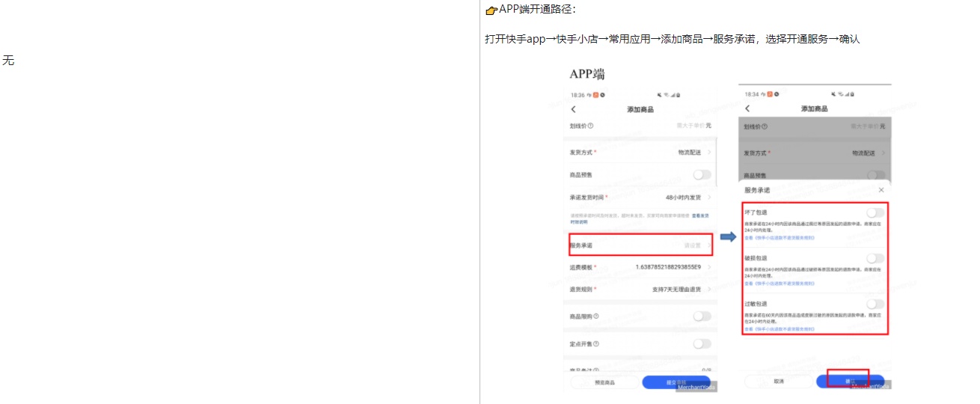Enable the 过敏包退 switch
The image size is (980, 404).
point(875,304)
